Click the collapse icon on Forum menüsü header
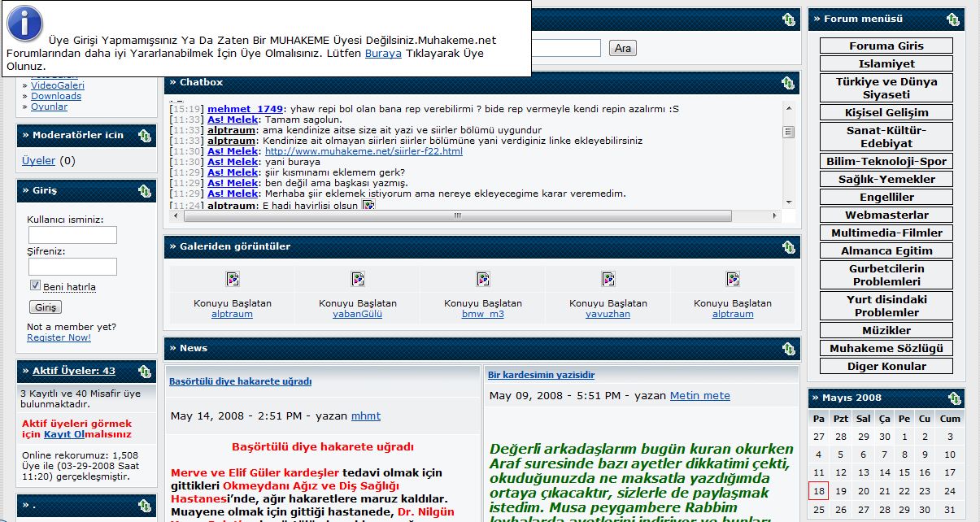This screenshot has width=980, height=522. click(x=952, y=19)
